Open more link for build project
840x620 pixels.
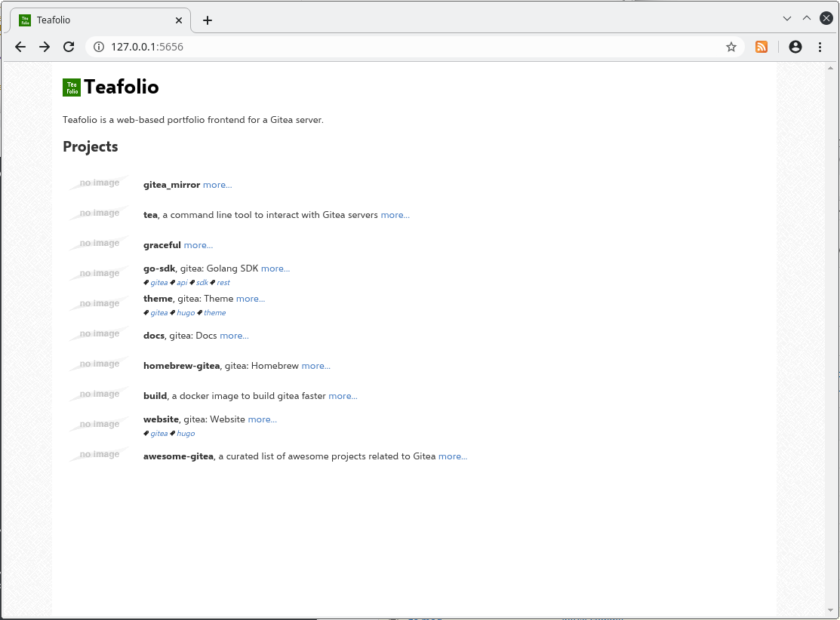pos(343,396)
